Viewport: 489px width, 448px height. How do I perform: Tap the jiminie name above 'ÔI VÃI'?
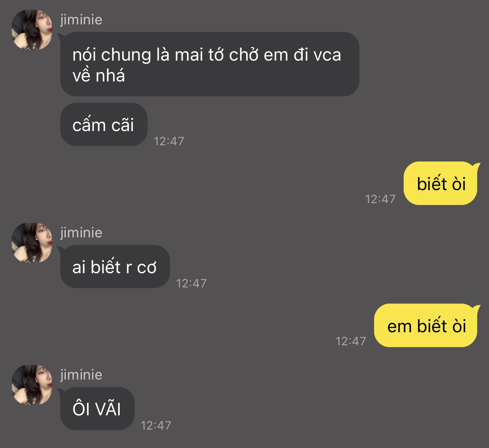point(81,374)
